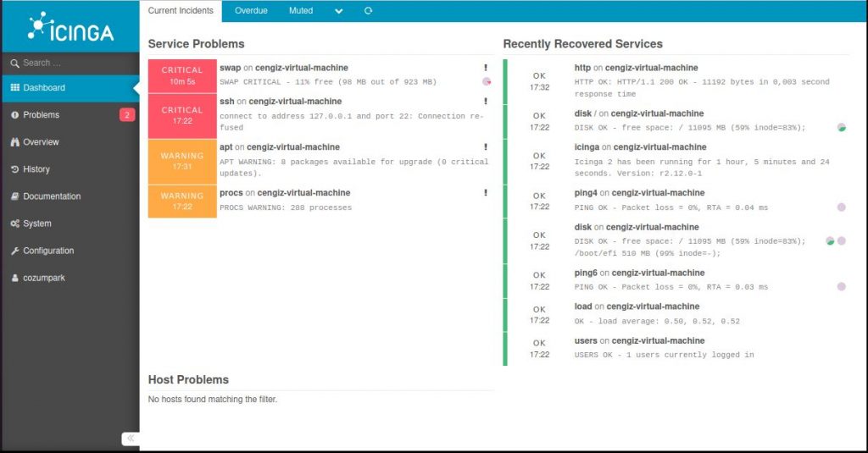This screenshot has width=868, height=453.
Task: Click the Documentation book icon
Action: 15,196
